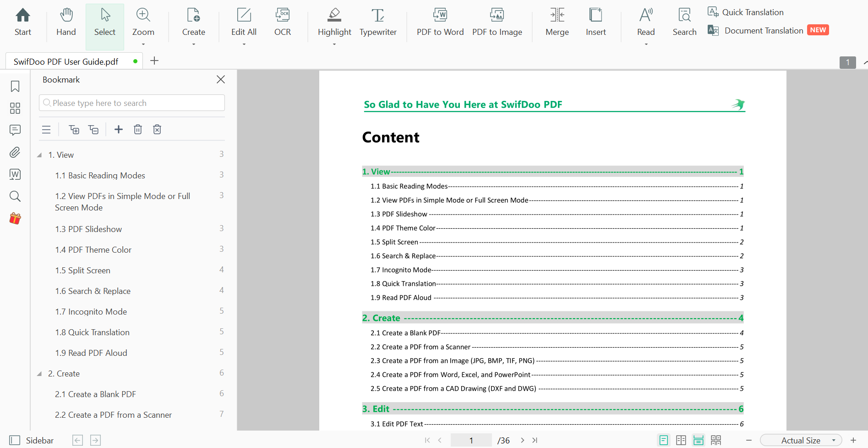Enable continuous scrolling view mode

[x=699, y=440]
